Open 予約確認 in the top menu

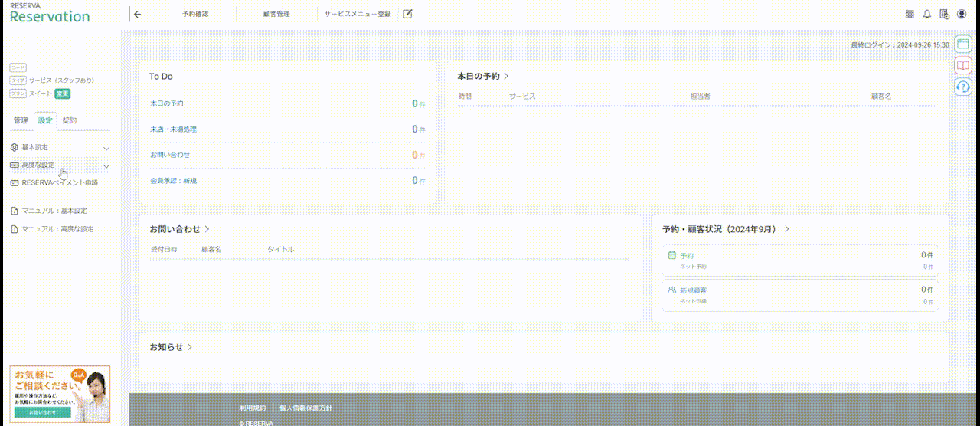coord(195,14)
